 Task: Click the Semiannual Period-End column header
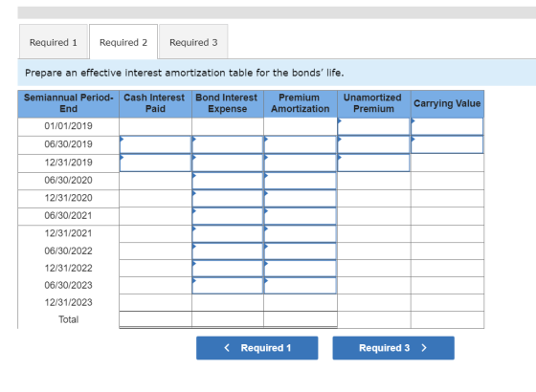tap(68, 104)
